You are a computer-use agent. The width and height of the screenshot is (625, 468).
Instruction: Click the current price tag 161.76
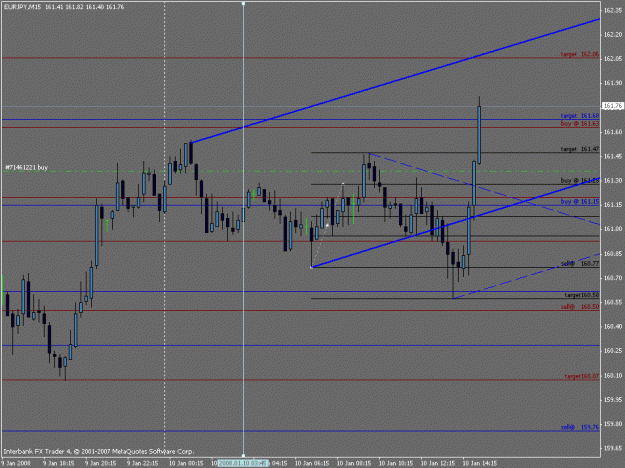613,106
